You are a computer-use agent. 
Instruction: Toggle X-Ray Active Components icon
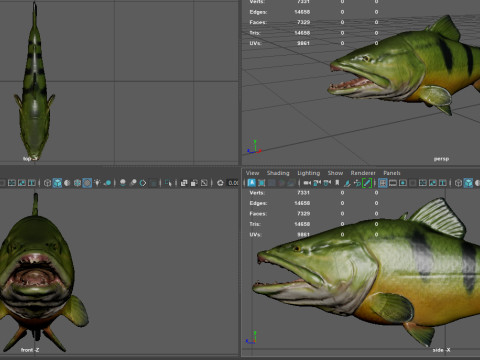(x=194, y=183)
